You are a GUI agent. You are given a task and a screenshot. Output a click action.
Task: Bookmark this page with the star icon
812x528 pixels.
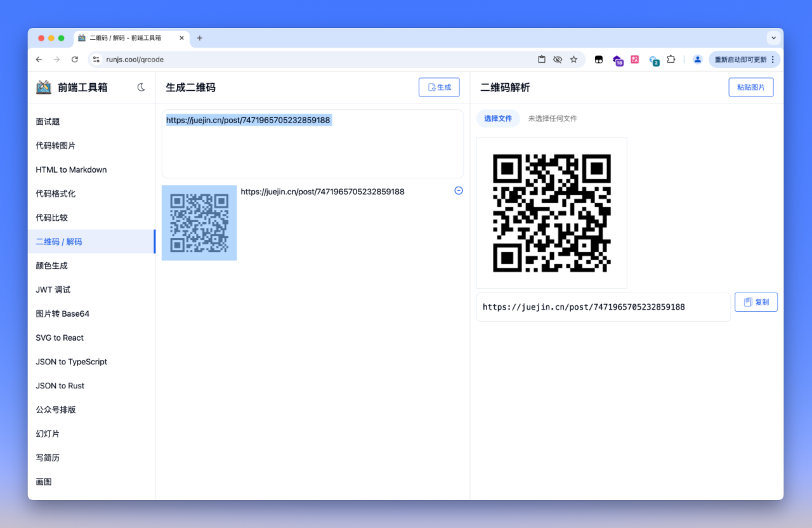click(x=573, y=60)
